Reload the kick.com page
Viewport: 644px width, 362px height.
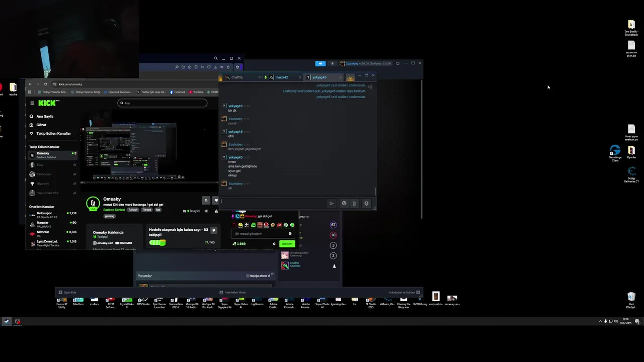(x=45, y=84)
